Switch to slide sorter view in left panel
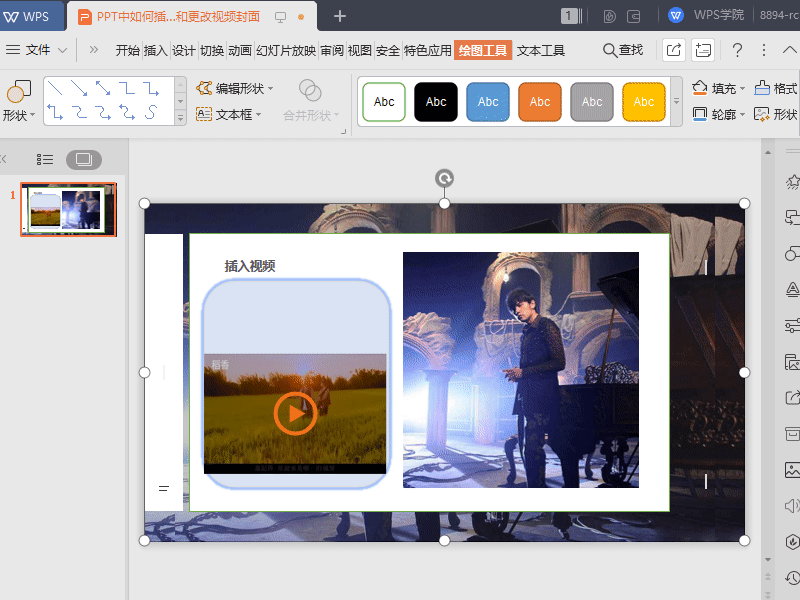800x600 pixels. pos(44,159)
